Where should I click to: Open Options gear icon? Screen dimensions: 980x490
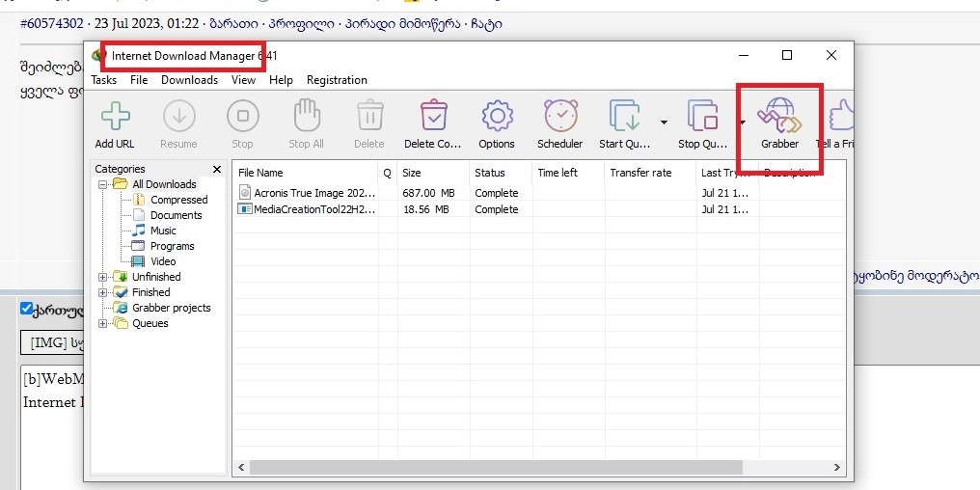(x=497, y=117)
